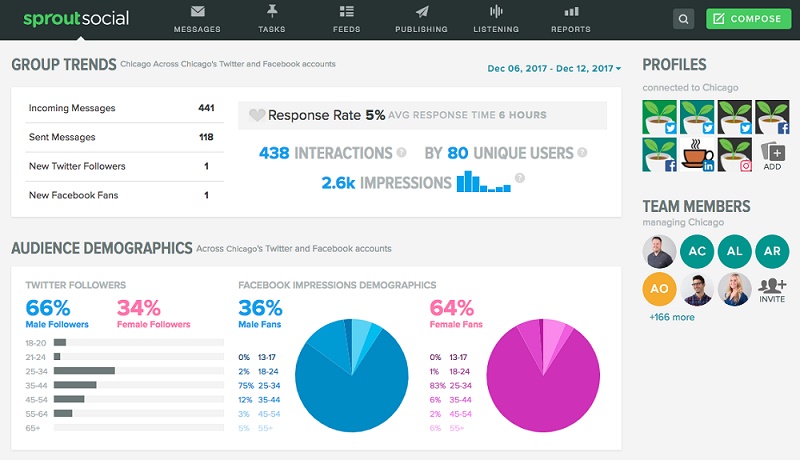Click the 2.6k Impressions stat

pyautogui.click(x=386, y=183)
